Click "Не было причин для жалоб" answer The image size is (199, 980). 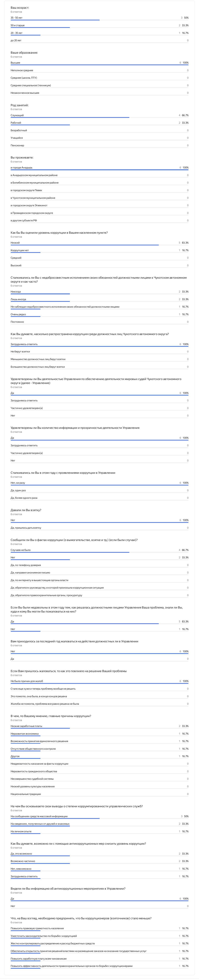pos(27,681)
